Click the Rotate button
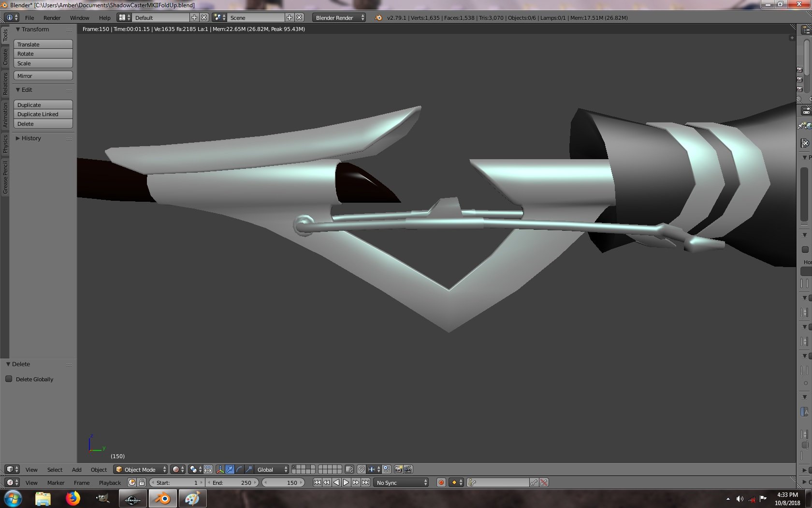Image resolution: width=812 pixels, height=508 pixels. click(43, 54)
